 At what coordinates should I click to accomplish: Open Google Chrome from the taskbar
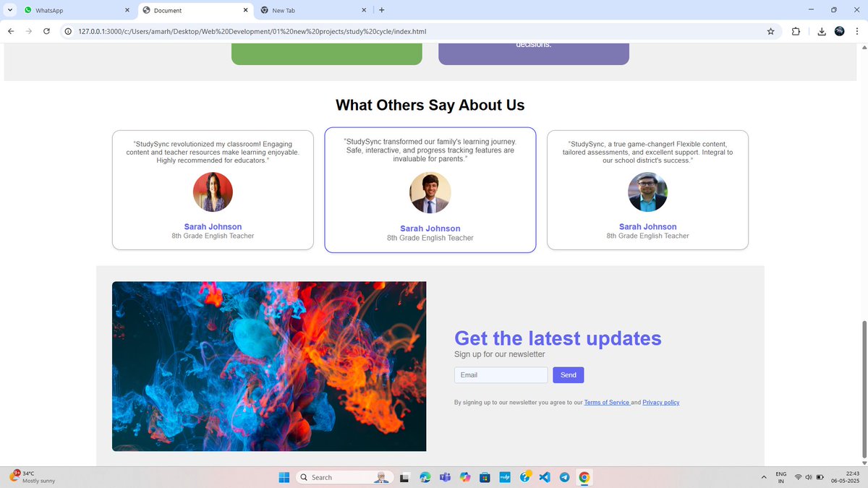coord(584,477)
